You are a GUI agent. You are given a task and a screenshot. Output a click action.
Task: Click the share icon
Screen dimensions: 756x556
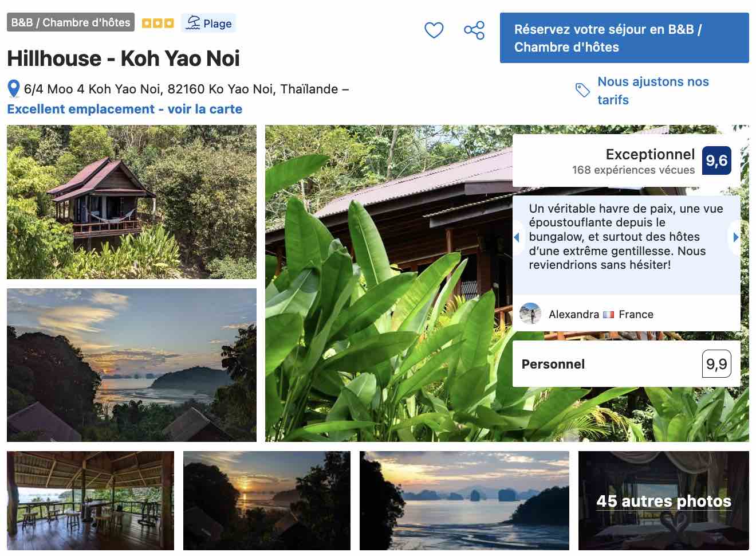474,30
